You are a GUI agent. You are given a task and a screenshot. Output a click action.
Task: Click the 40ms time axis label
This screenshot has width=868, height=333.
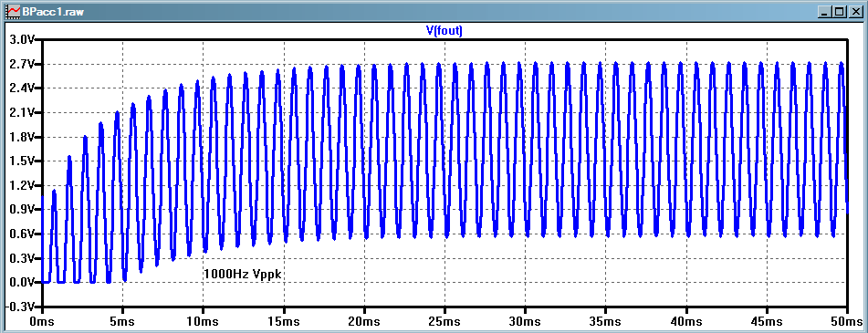[686, 321]
